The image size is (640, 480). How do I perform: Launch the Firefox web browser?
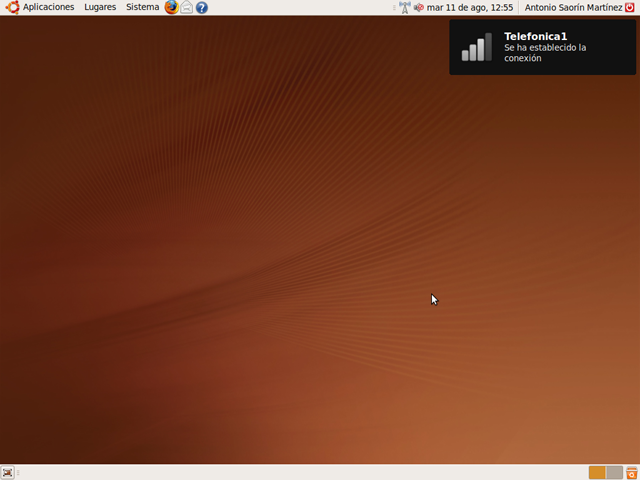[171, 7]
